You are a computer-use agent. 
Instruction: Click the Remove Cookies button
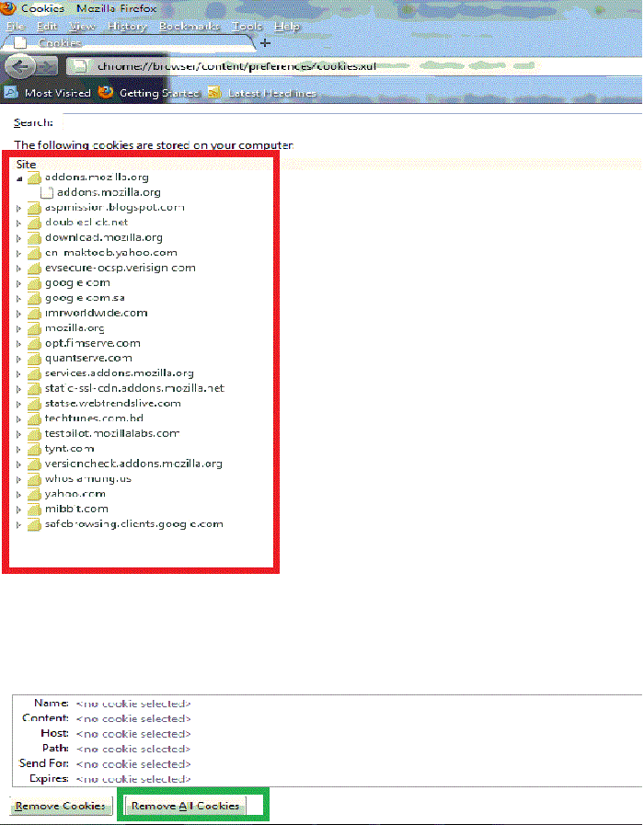61,806
